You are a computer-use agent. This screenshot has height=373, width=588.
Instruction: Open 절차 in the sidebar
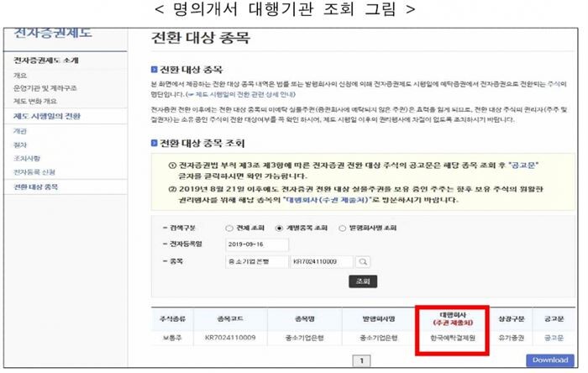[20, 144]
